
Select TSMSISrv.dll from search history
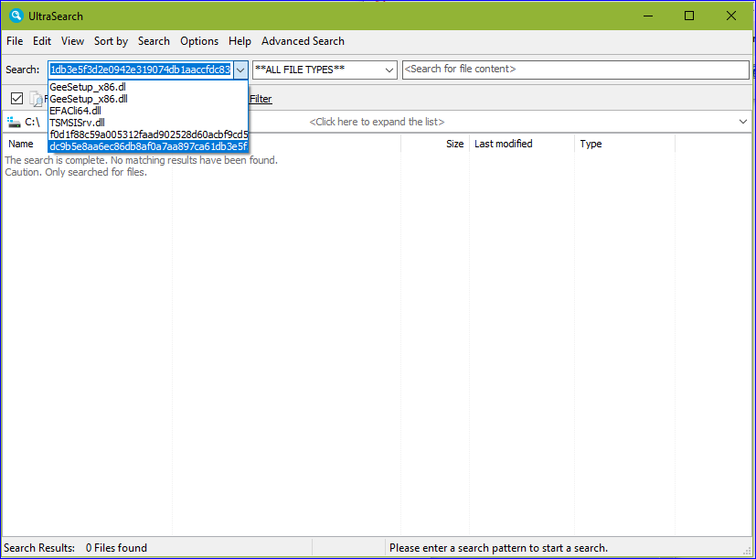(x=148, y=123)
